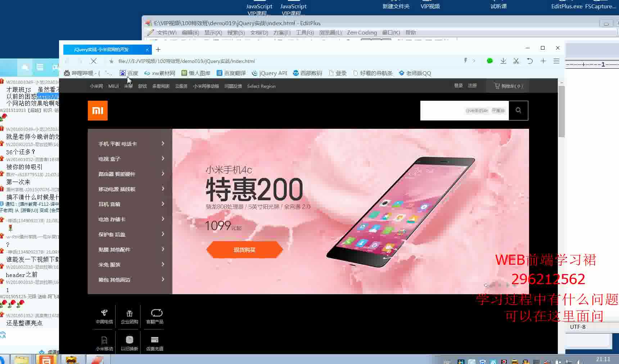Click the search magnifier button
The height and width of the screenshot is (364, 619).
click(x=518, y=110)
